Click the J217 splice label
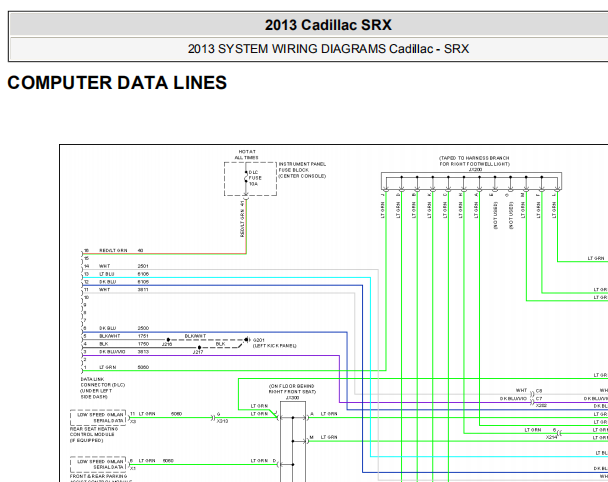The height and width of the screenshot is (482, 608). click(x=198, y=352)
